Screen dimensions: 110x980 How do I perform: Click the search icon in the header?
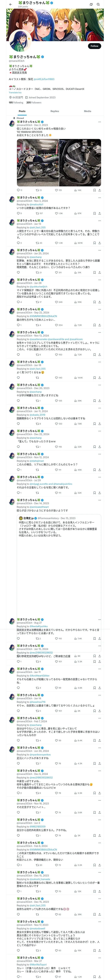(98, 4)
